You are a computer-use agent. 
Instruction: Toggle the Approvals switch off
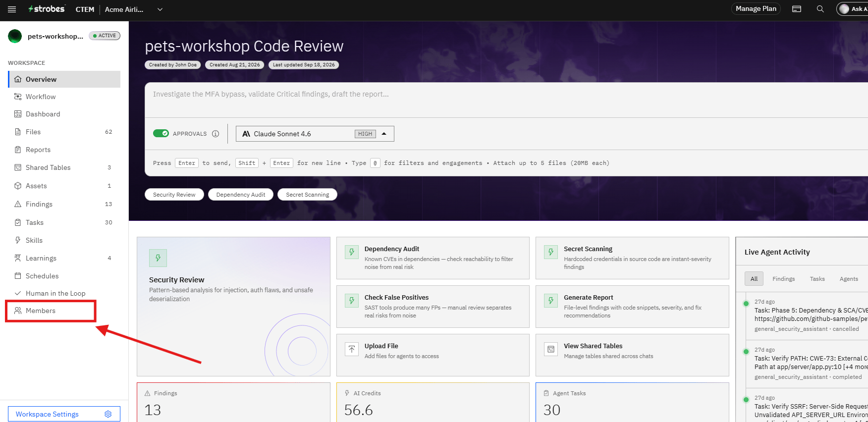click(161, 133)
